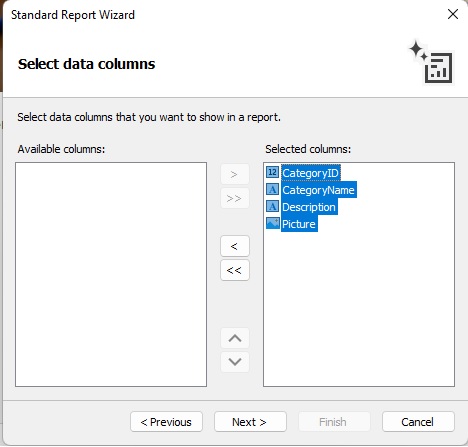Cancel the Standard Report Wizard
Image resolution: width=468 pixels, height=447 pixels.
418,422
